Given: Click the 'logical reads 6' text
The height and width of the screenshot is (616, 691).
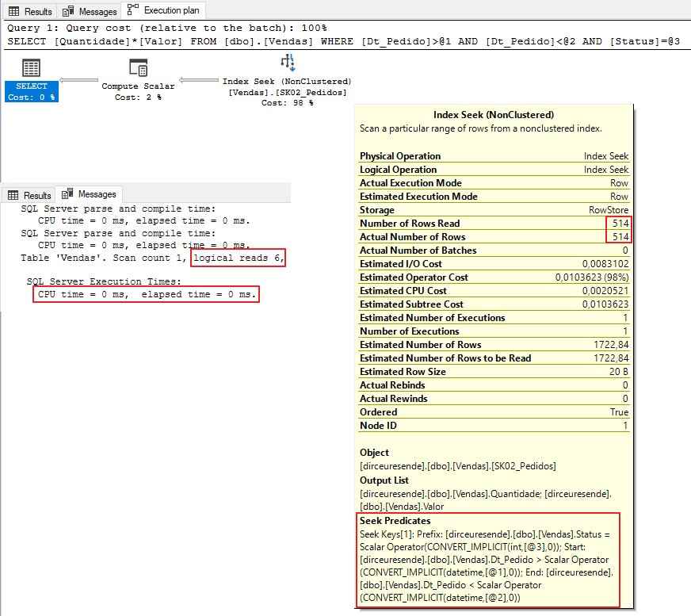Looking at the screenshot, I should tap(237, 258).
